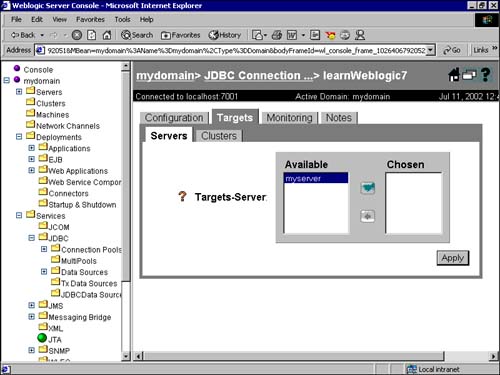Open the Favorites toolbar button
This screenshot has height=375, width=500.
pos(181,35)
